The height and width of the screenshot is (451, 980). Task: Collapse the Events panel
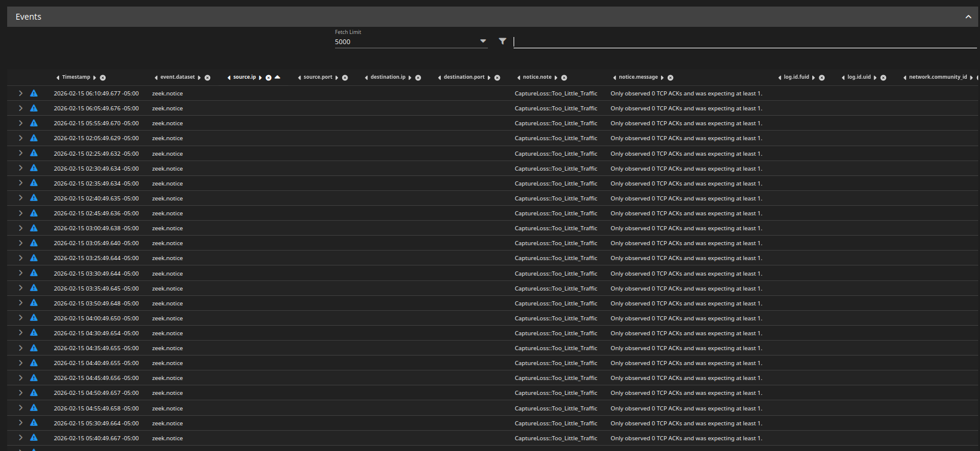pos(968,17)
